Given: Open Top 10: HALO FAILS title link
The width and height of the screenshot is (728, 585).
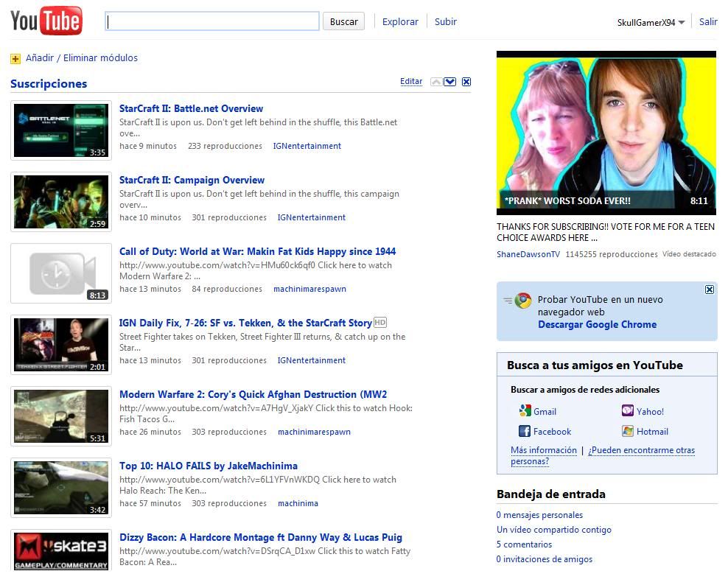Looking at the screenshot, I should pyautogui.click(x=209, y=466).
